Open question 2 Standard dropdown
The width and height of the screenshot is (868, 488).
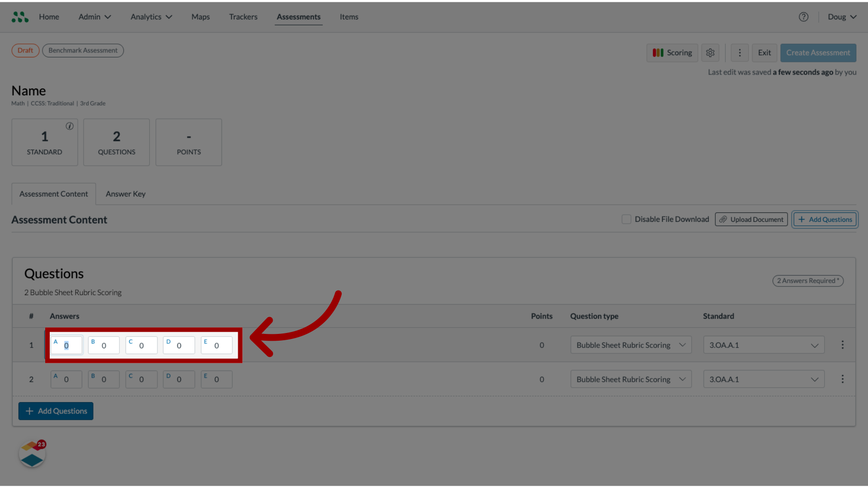click(x=764, y=379)
